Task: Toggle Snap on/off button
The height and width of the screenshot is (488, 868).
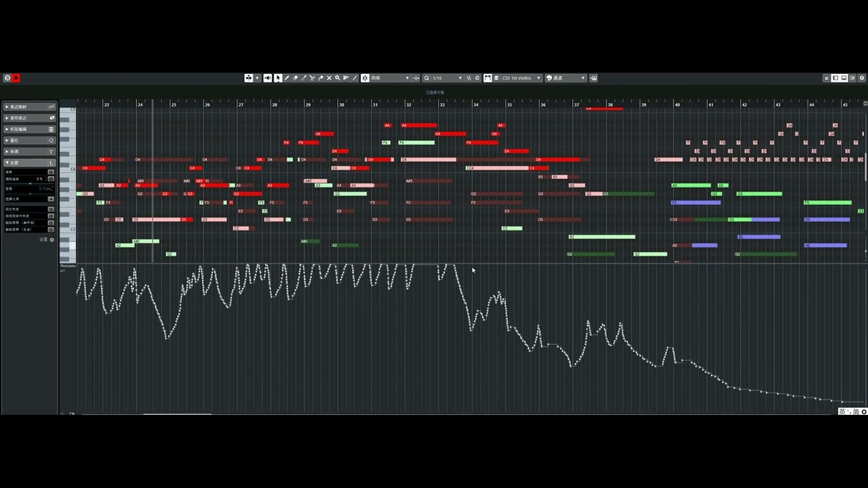Action: point(365,78)
